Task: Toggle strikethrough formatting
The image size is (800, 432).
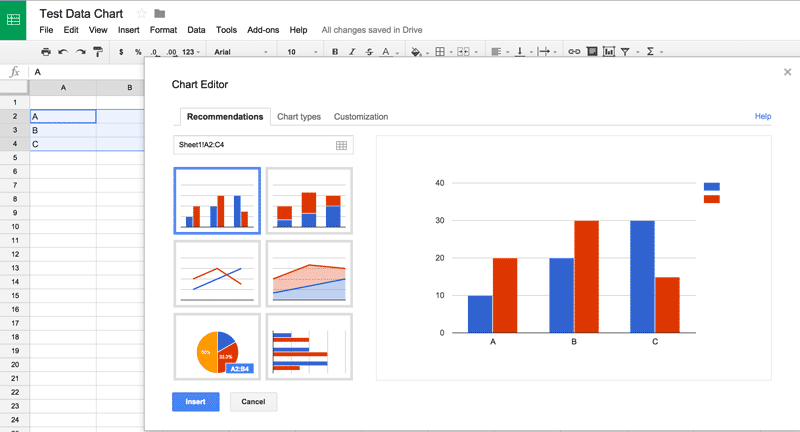Action: [369, 52]
